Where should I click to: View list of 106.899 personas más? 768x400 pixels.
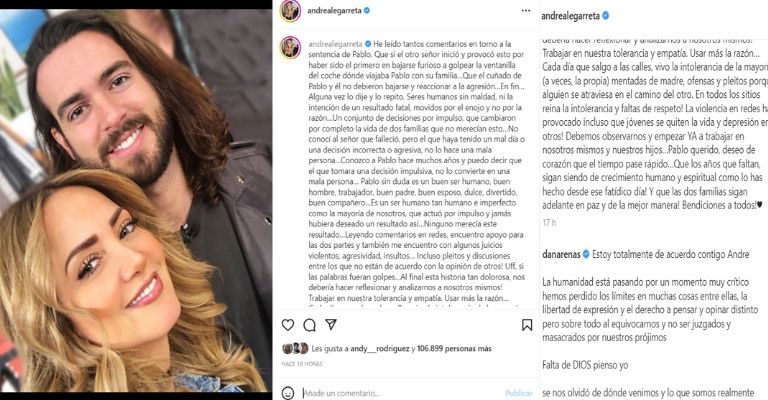[x=454, y=349]
